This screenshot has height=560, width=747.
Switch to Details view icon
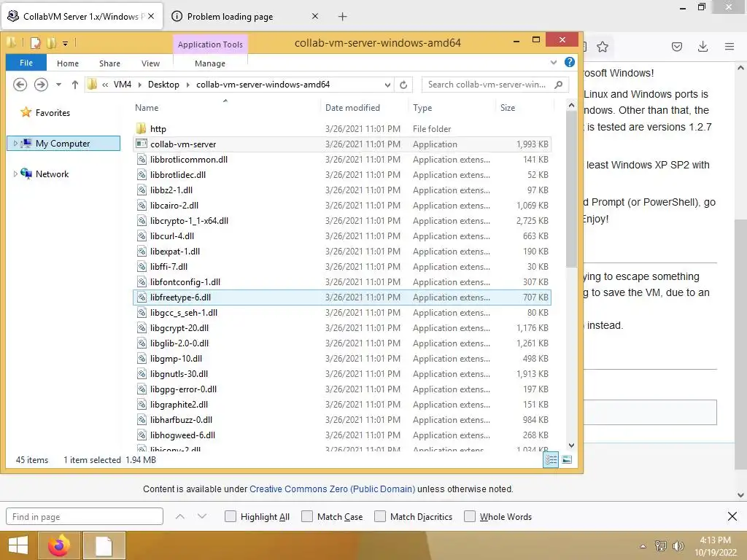[x=551, y=459]
